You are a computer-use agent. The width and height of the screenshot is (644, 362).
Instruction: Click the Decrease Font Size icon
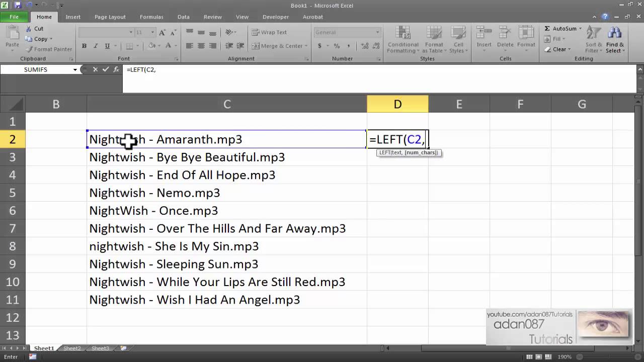pyautogui.click(x=173, y=32)
